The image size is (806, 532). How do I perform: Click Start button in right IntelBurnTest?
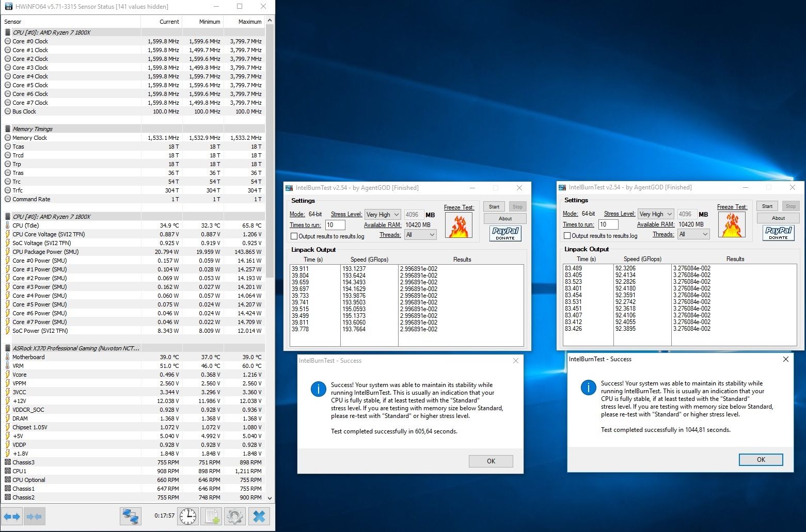tap(767, 206)
